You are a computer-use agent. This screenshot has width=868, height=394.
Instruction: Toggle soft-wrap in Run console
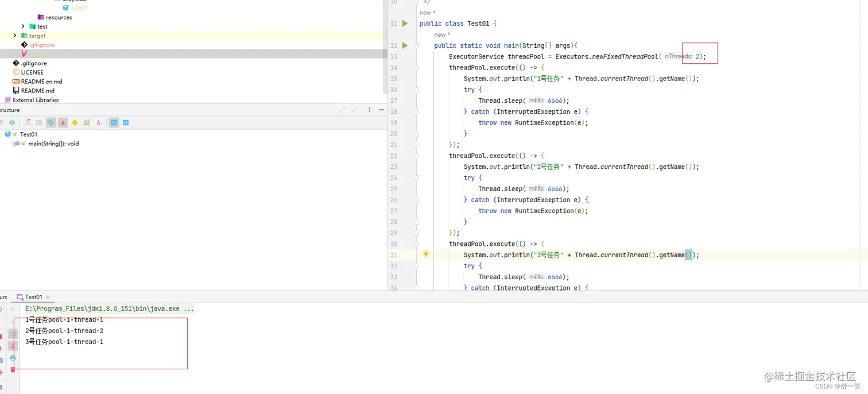pos(13,334)
